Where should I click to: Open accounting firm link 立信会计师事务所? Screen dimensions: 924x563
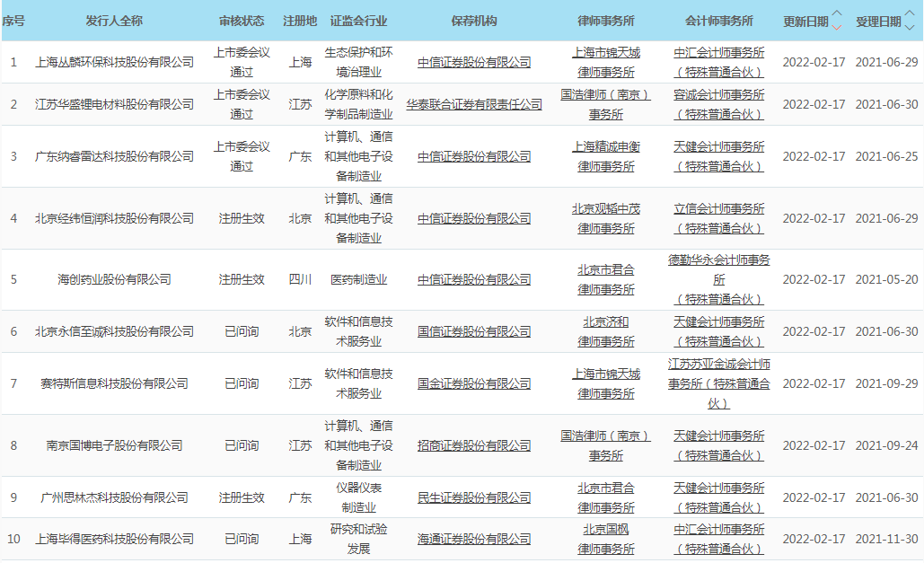point(718,218)
